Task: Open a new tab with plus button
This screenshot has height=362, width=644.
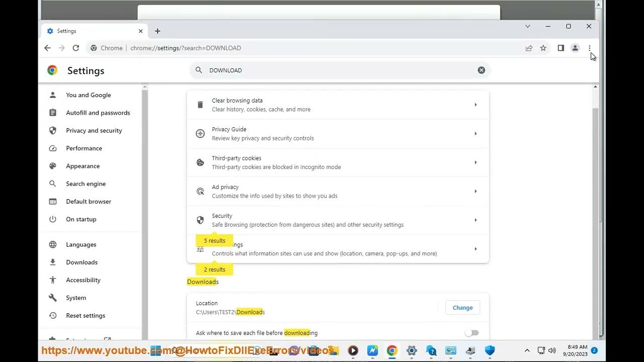Action: tap(157, 31)
